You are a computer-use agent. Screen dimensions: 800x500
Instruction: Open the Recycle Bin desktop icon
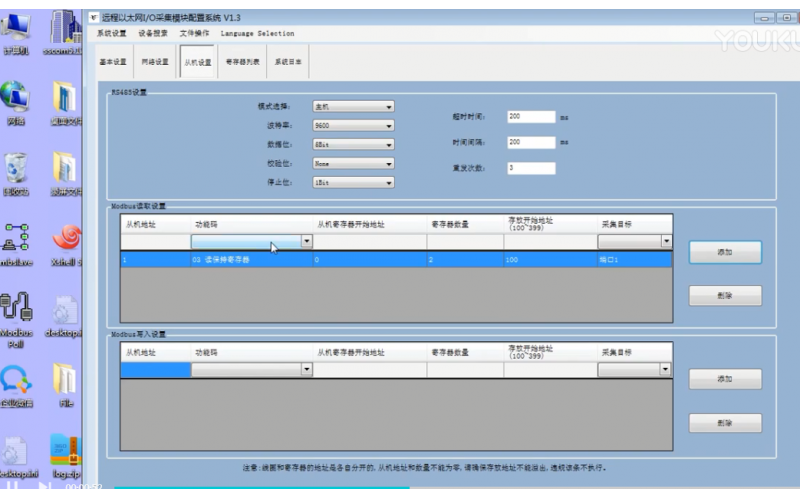coord(18,168)
